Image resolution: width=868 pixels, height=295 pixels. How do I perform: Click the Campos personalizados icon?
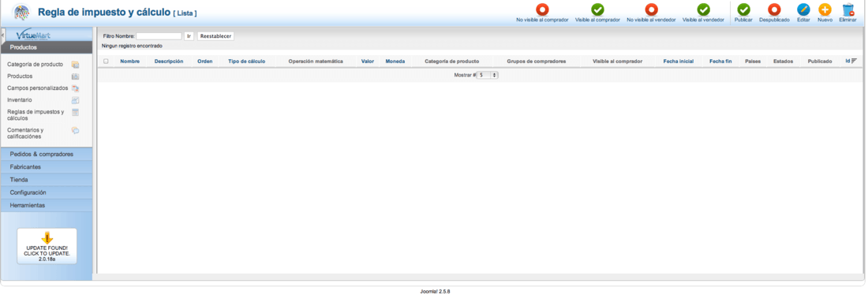click(75, 88)
